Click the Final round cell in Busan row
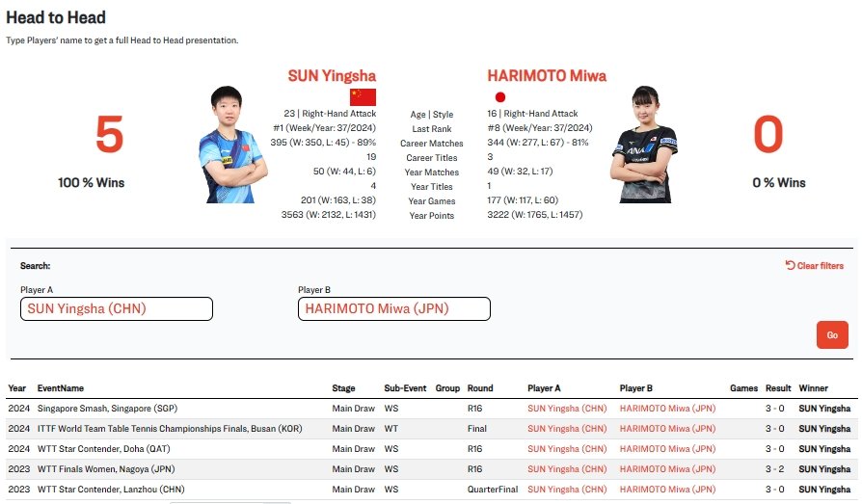 coord(476,429)
